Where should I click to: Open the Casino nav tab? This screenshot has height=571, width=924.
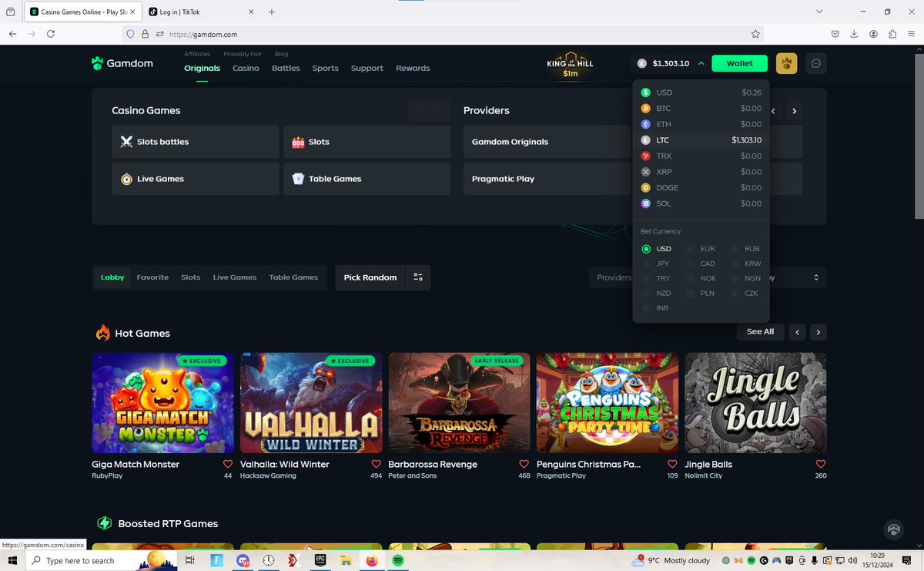pyautogui.click(x=246, y=68)
